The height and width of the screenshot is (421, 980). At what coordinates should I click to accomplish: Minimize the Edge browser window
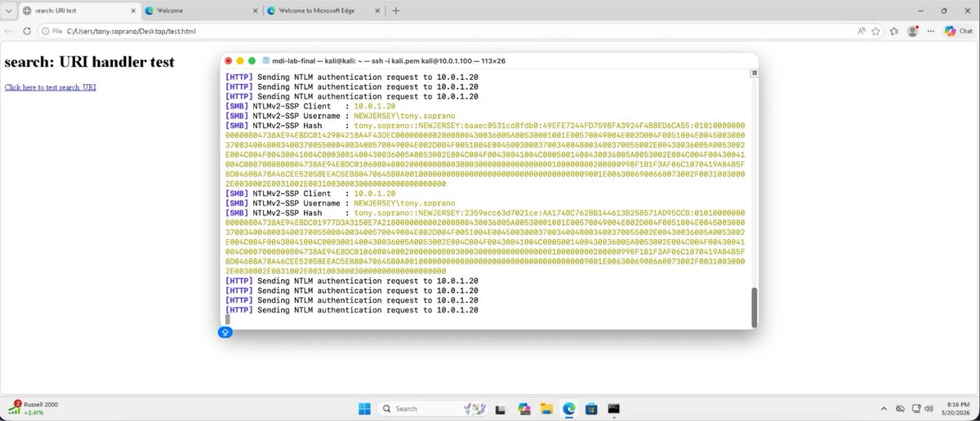click(x=920, y=11)
